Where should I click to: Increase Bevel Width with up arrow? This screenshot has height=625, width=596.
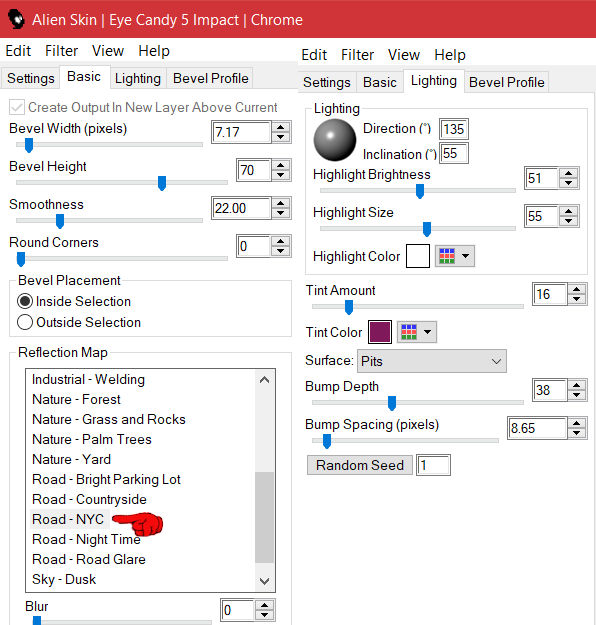[x=281, y=128]
